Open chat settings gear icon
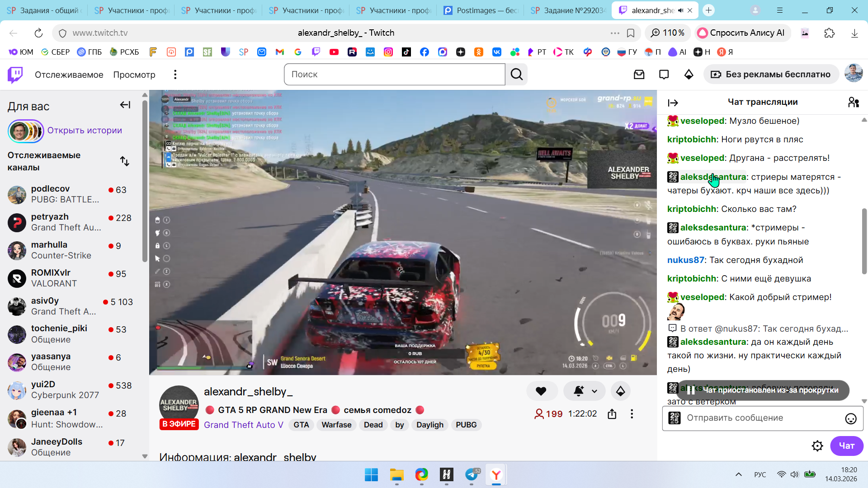 (x=817, y=446)
